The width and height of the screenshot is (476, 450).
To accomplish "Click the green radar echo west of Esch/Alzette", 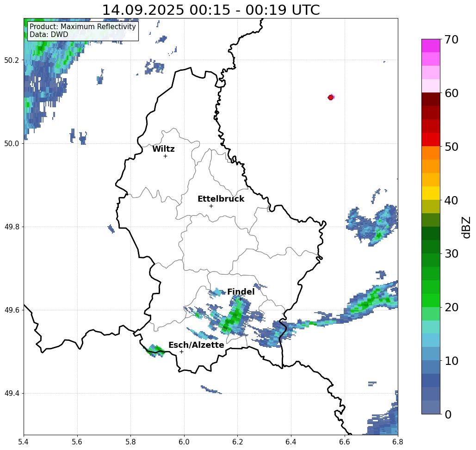I will 155,351.
